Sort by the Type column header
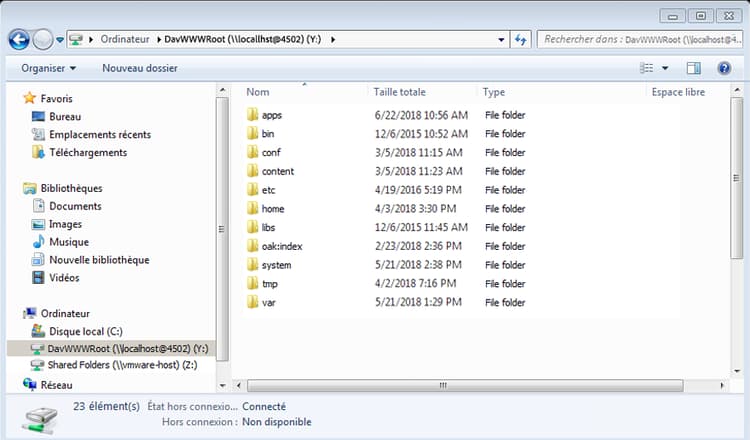The height and width of the screenshot is (440, 750). pos(494,92)
